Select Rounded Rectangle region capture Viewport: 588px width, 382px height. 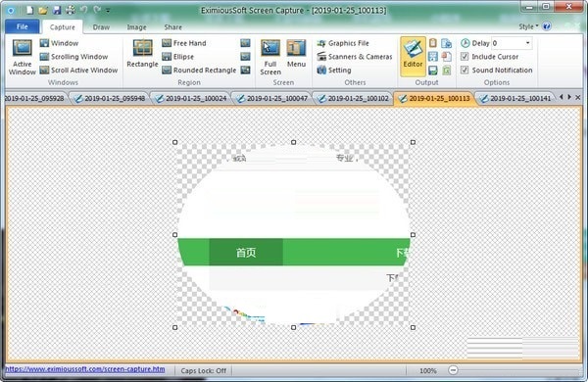coord(199,71)
